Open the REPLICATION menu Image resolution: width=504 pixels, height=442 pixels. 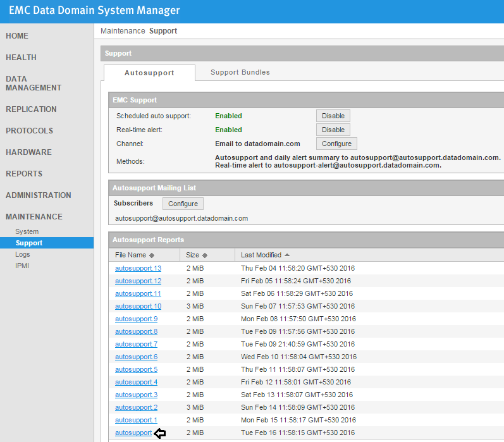(x=31, y=109)
